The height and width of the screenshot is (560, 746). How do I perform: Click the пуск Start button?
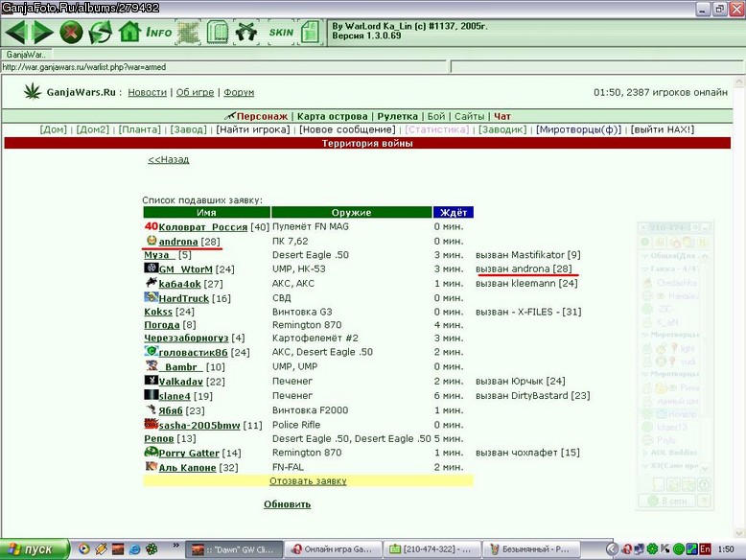[35, 549]
